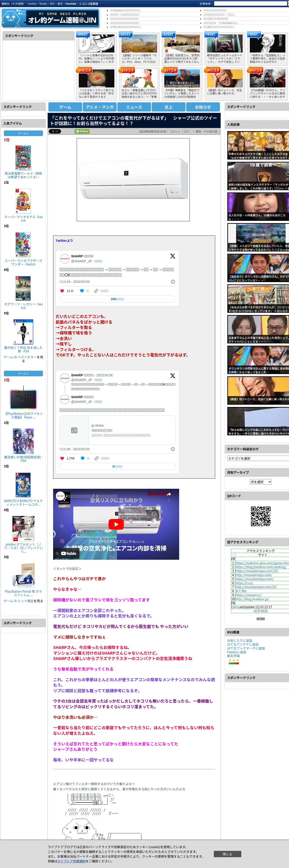Open the 桃太郎電鉄ワールド product link
This screenshot has height=868, width=289.
pos(23,175)
